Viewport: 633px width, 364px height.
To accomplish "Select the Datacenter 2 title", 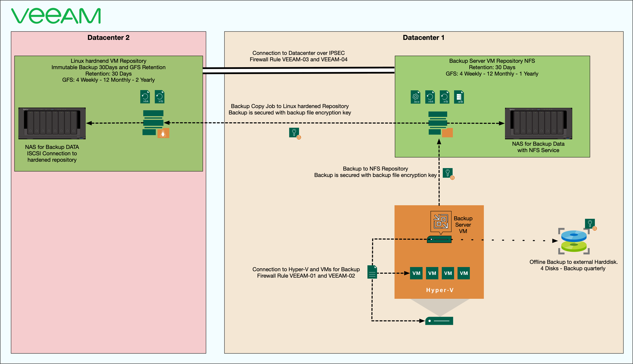I will (x=108, y=37).
